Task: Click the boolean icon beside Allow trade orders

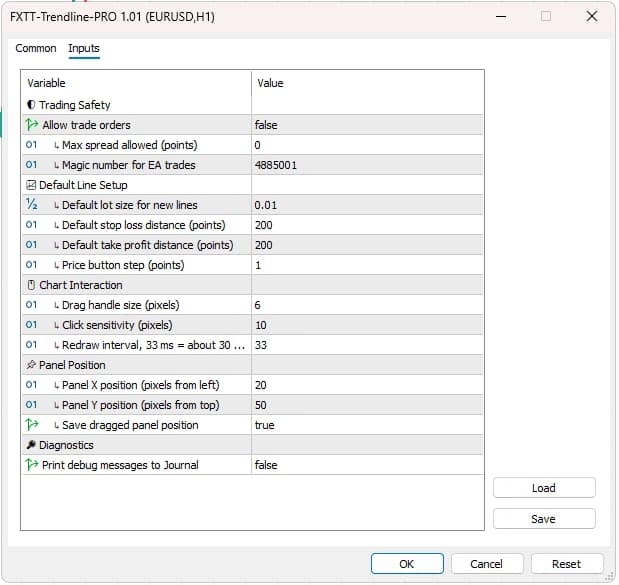Action: [32, 125]
